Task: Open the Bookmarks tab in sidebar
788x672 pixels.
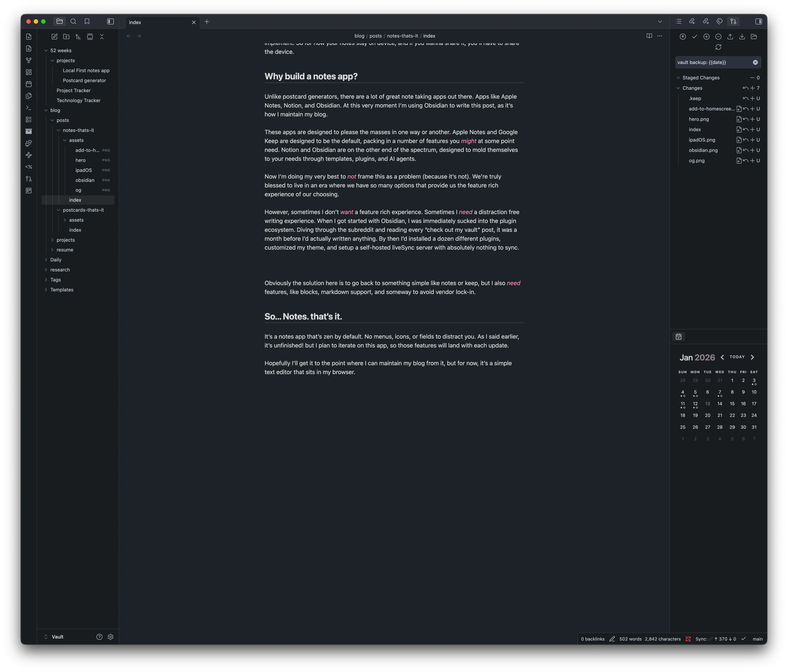Action: point(87,22)
